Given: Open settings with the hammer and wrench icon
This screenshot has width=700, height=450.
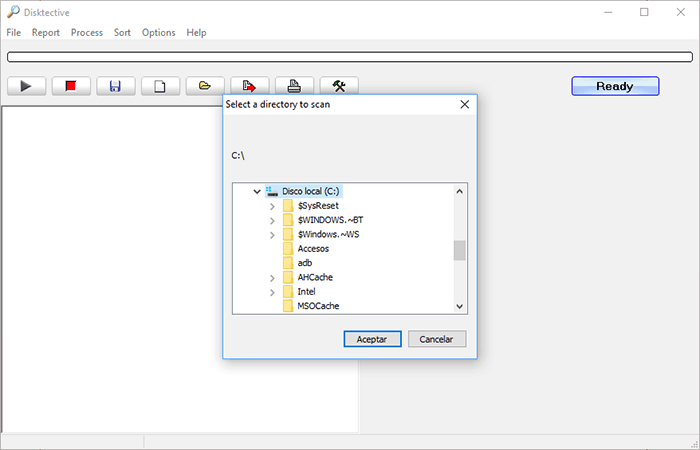Looking at the screenshot, I should pos(339,86).
